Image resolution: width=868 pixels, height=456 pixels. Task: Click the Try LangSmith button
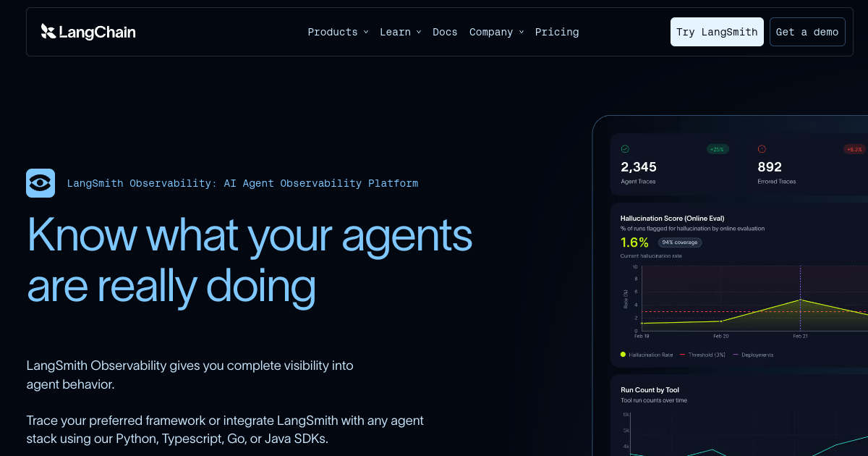pyautogui.click(x=717, y=32)
